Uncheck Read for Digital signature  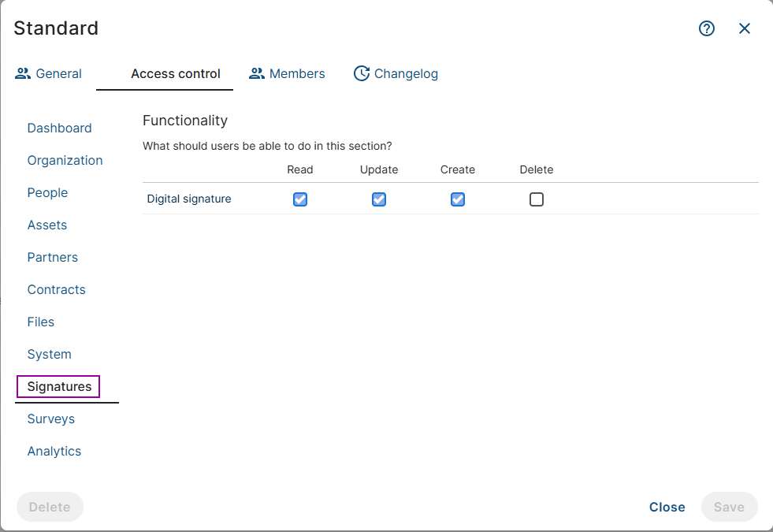click(300, 199)
